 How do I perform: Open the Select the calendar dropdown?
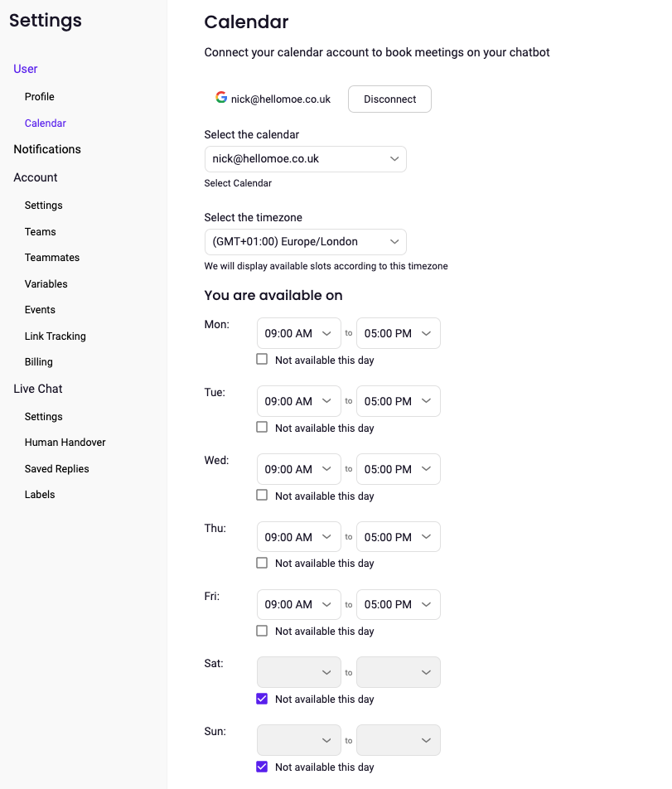305,159
